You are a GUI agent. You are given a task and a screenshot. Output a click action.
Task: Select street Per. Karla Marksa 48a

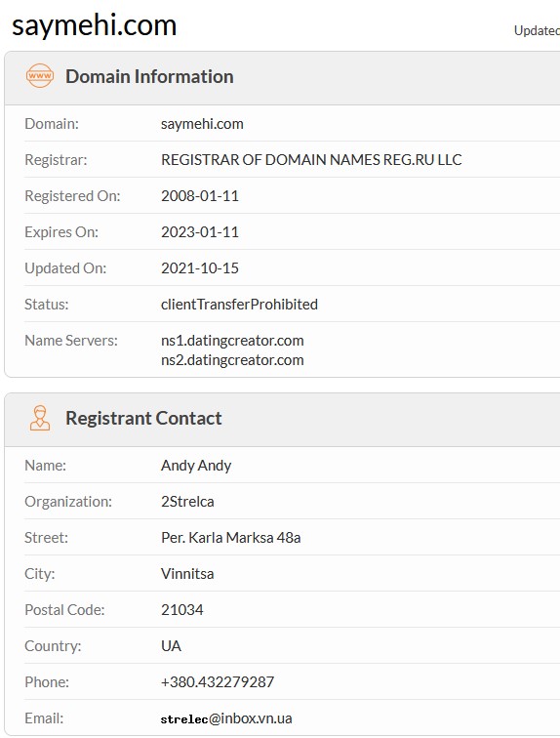(231, 538)
